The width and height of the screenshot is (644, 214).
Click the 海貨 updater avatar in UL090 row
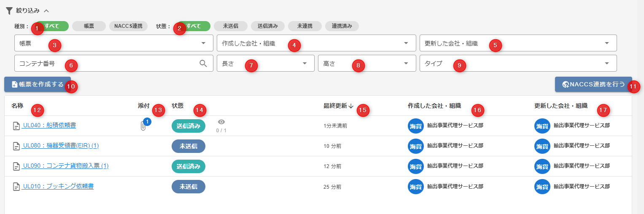542,166
